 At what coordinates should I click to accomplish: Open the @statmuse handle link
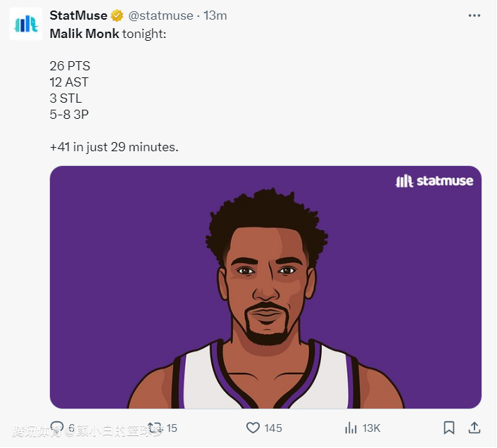tap(161, 15)
